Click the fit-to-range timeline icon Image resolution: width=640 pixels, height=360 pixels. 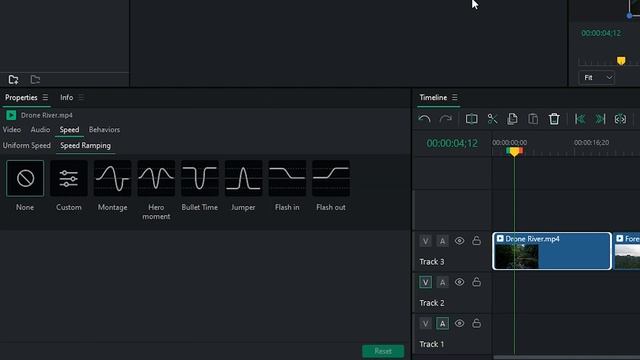point(620,119)
